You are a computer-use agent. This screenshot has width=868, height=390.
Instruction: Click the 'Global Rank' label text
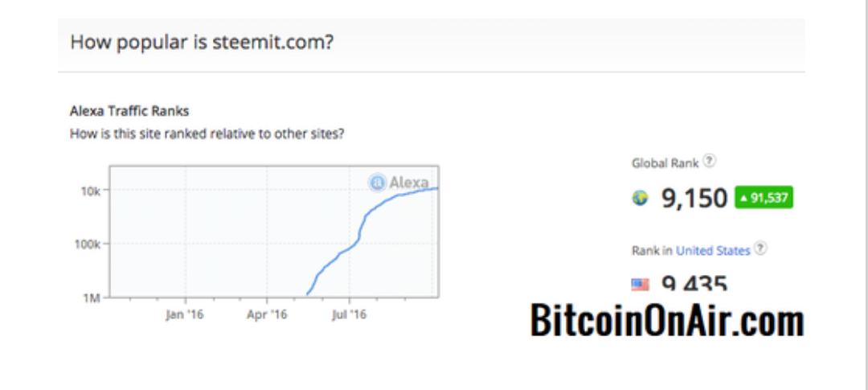[666, 163]
